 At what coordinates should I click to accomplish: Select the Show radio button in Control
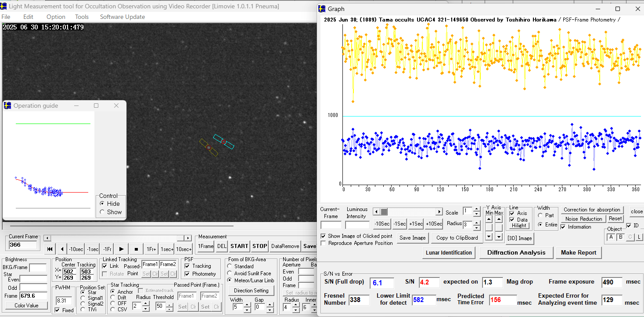(102, 212)
